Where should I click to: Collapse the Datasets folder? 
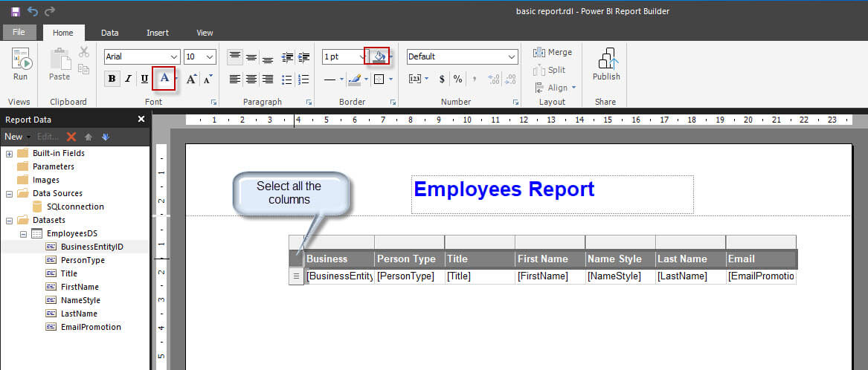click(10, 220)
